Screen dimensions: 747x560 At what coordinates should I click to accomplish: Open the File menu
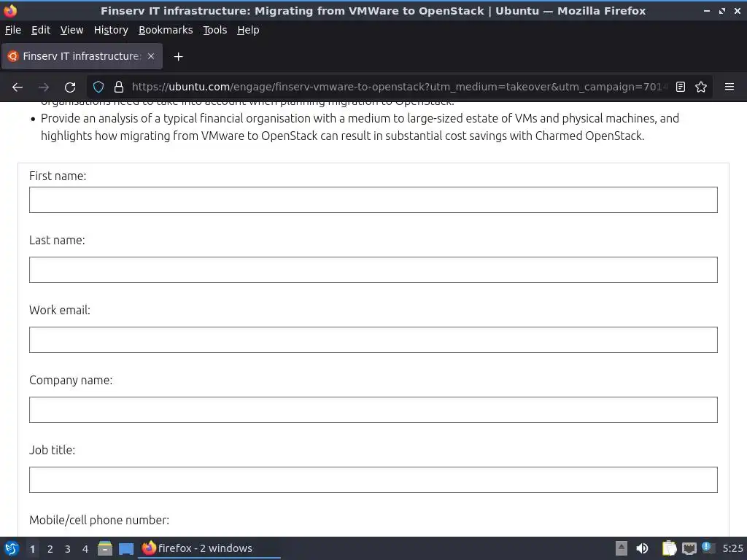[13, 30]
